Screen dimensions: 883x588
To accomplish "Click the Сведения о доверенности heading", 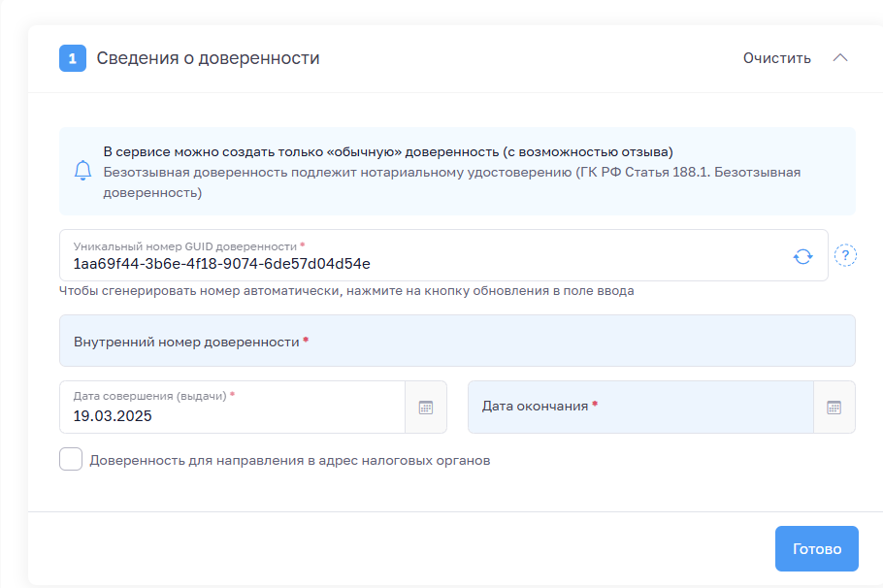I will point(208,58).
